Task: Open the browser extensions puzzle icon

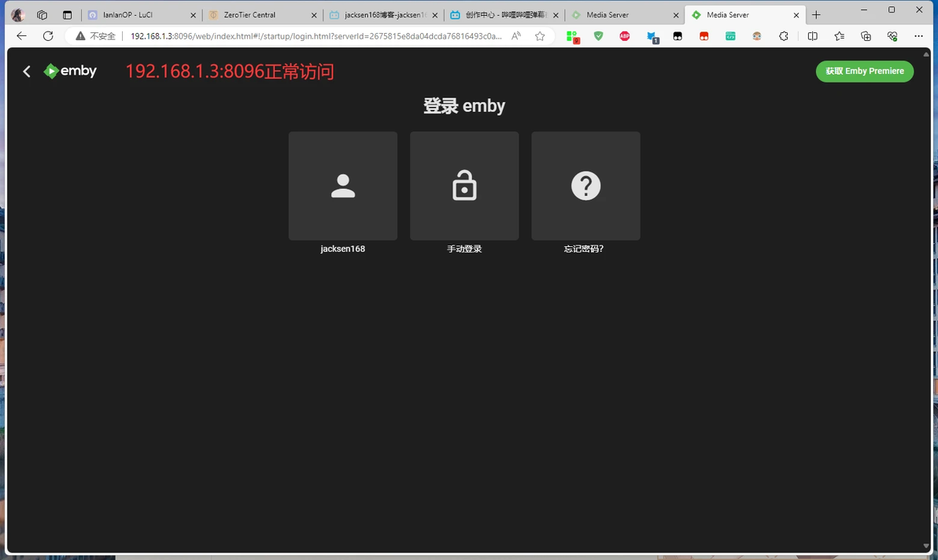Action: [784, 36]
